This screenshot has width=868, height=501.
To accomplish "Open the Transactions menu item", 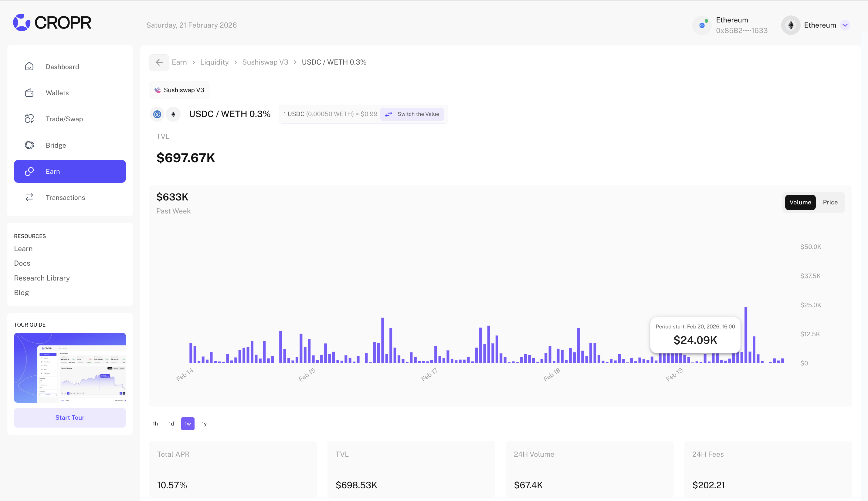I will click(x=70, y=197).
